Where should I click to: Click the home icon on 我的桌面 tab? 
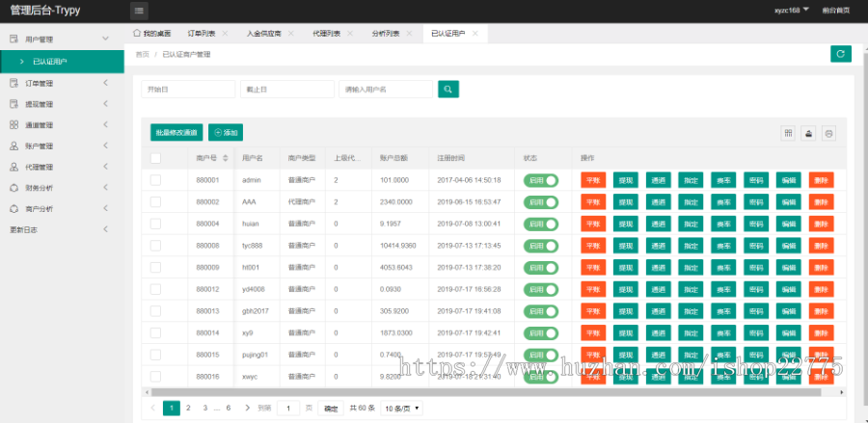click(x=137, y=33)
